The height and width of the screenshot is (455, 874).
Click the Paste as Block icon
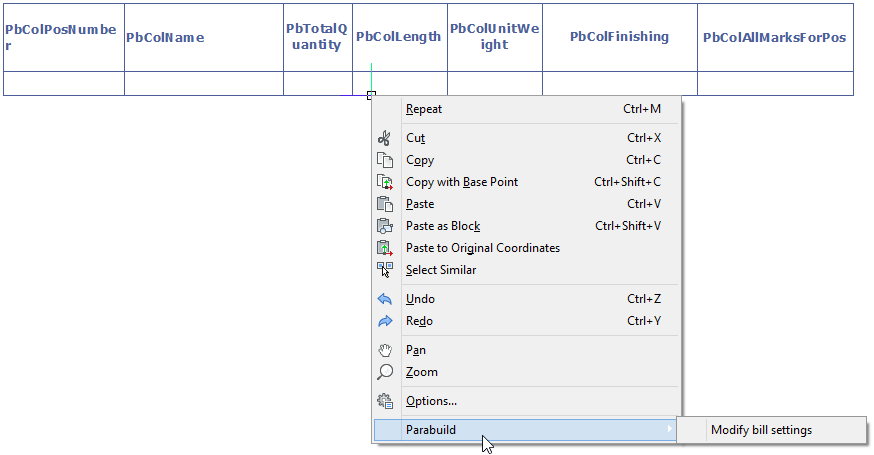tap(385, 226)
